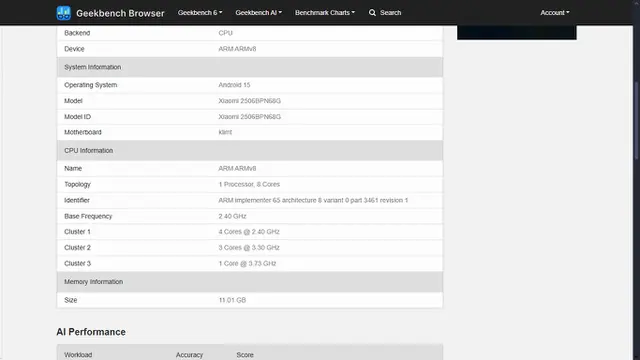Select the Device value 'ARM ARMv8'
Image resolution: width=640 pixels, height=360 pixels.
click(x=237, y=49)
